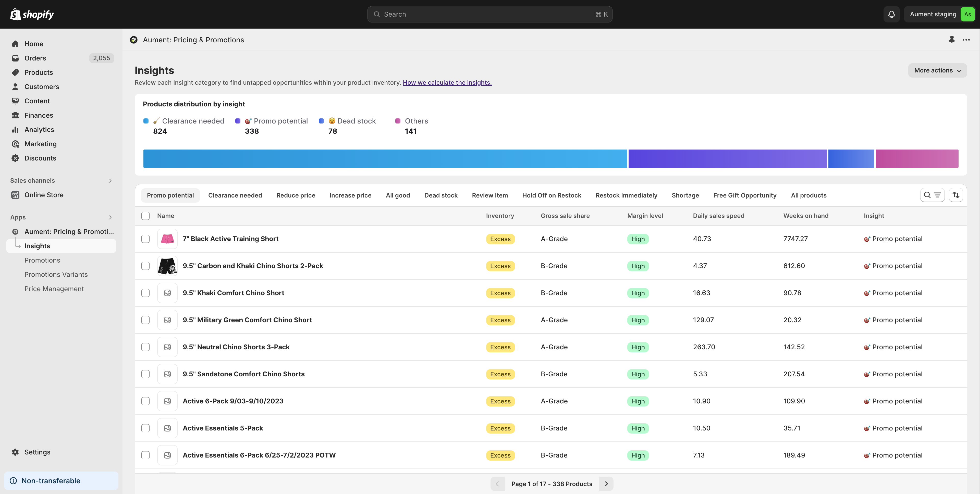Click the Discounts badge icon
Viewport: 980px width, 494px height.
coord(15,158)
